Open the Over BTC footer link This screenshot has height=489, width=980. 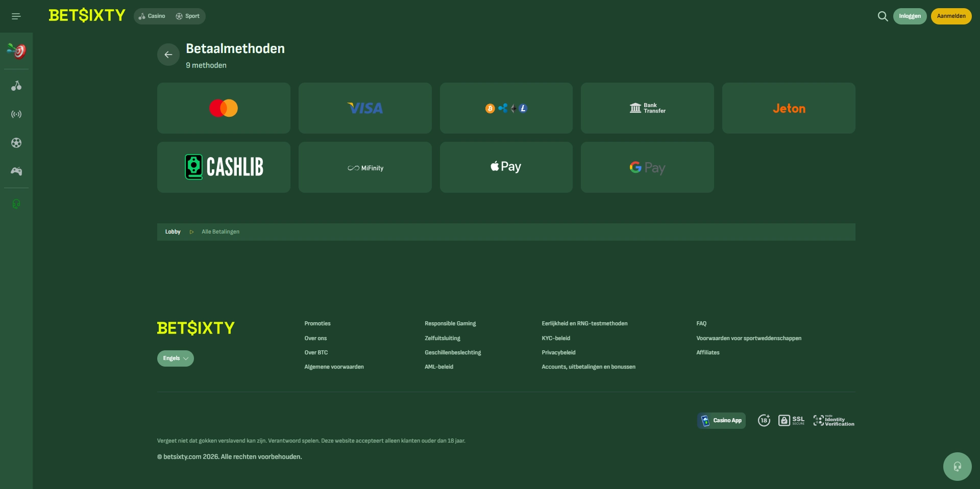coord(316,353)
